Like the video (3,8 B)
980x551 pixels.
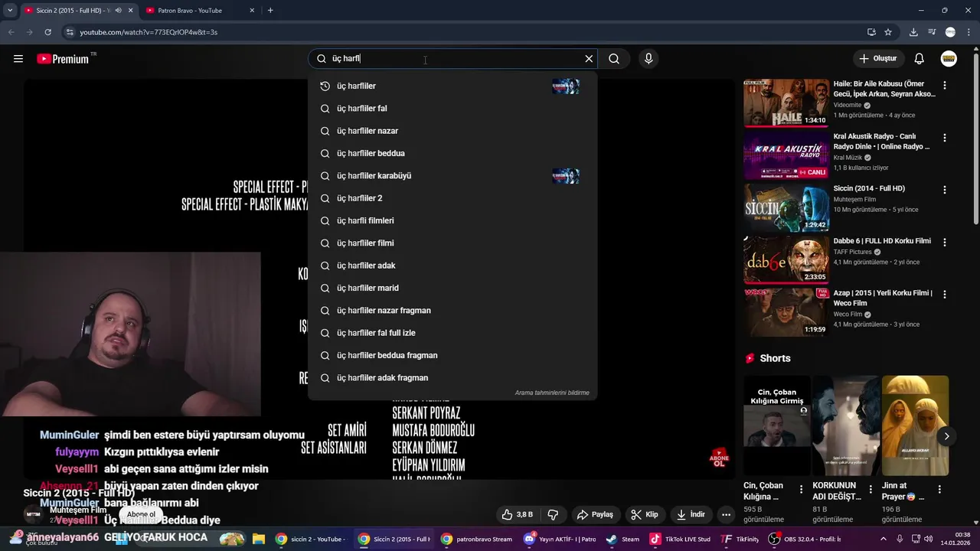pyautogui.click(x=517, y=514)
